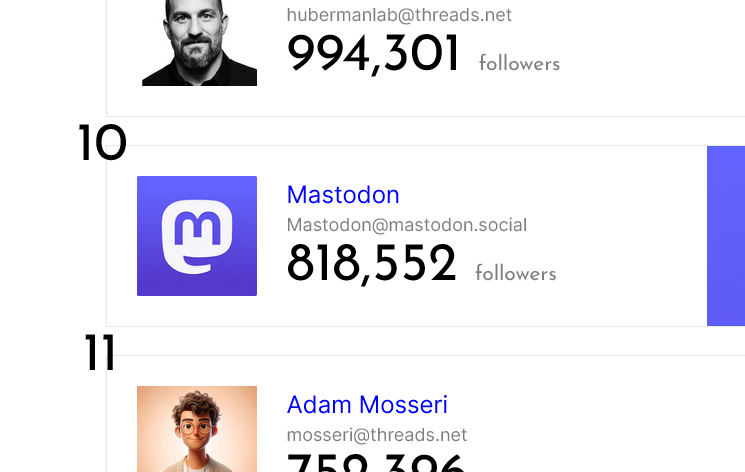Click the Mastodon elephant logo avatar
Screen dimensions: 745x472
pyautogui.click(x=197, y=236)
